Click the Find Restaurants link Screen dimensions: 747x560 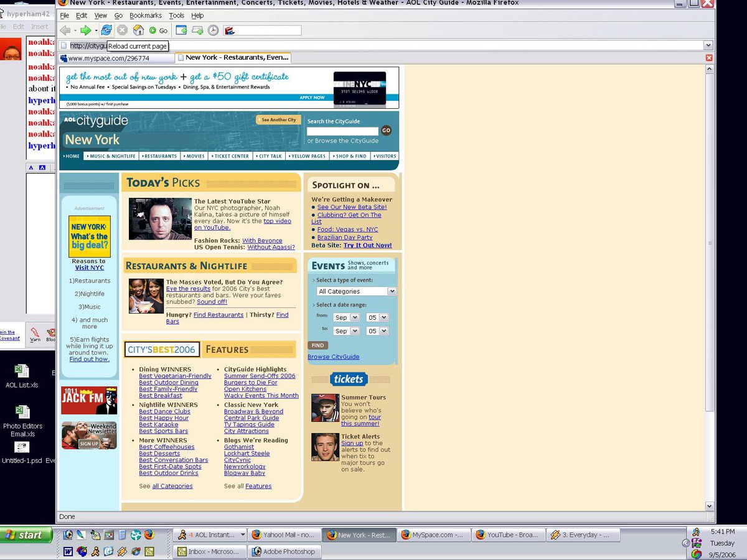coord(218,315)
